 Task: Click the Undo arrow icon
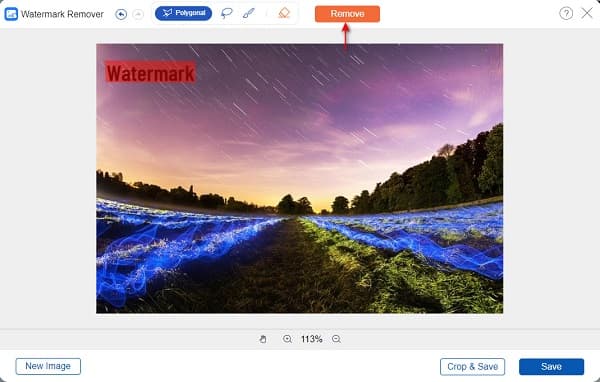click(121, 15)
